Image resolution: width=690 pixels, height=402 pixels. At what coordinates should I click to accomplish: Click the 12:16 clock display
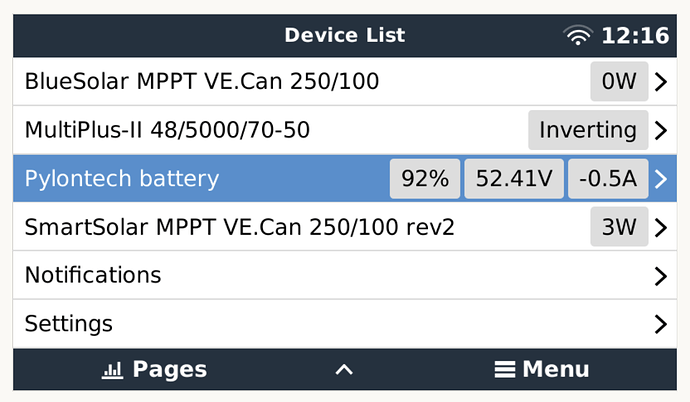click(x=634, y=36)
